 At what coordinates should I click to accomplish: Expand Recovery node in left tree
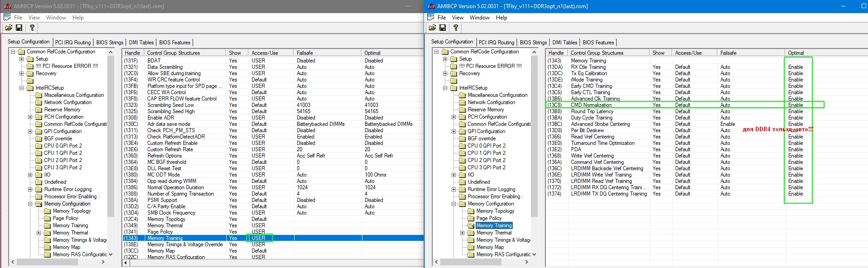click(21, 73)
